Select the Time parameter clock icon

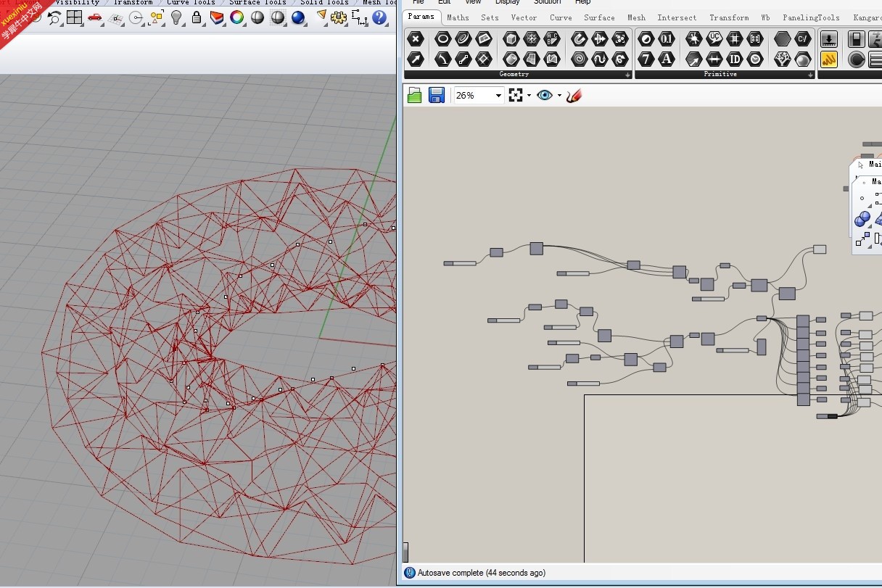coord(755,59)
